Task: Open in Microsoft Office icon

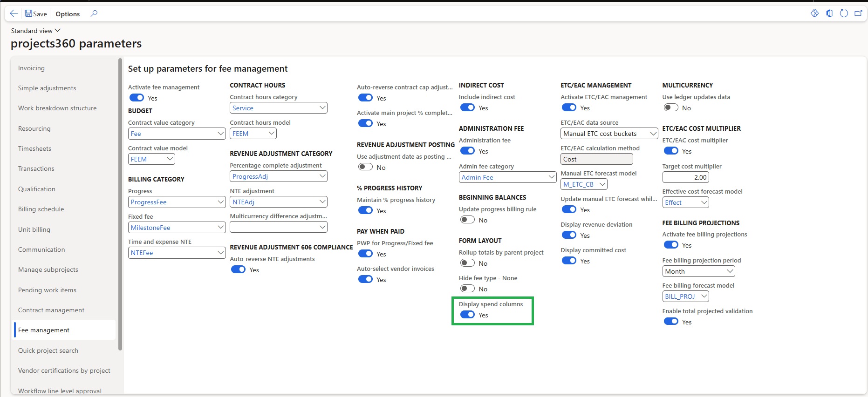Action: coord(829,13)
